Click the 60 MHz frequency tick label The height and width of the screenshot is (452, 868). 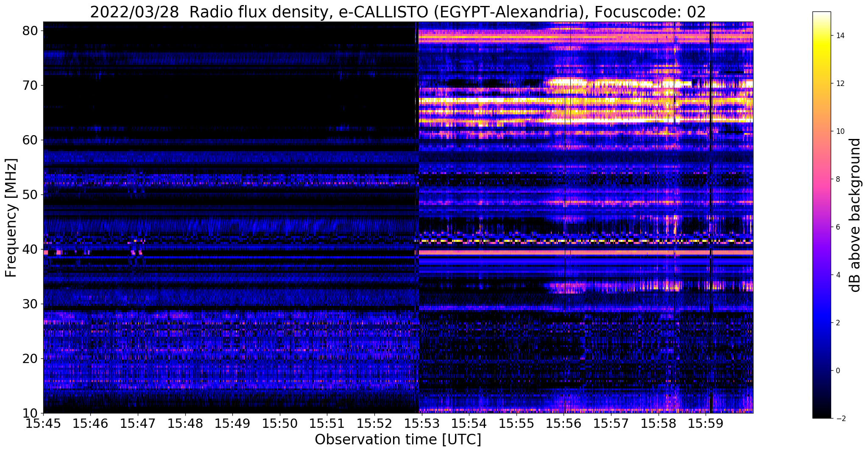click(x=31, y=140)
